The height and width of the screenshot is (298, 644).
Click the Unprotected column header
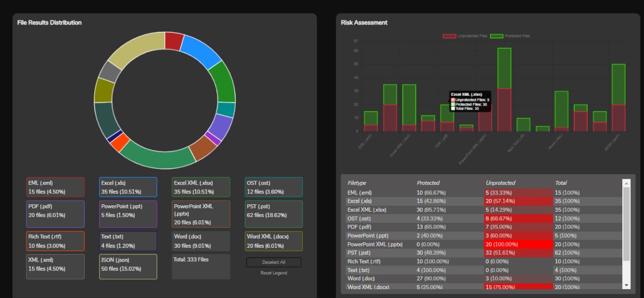pos(500,183)
